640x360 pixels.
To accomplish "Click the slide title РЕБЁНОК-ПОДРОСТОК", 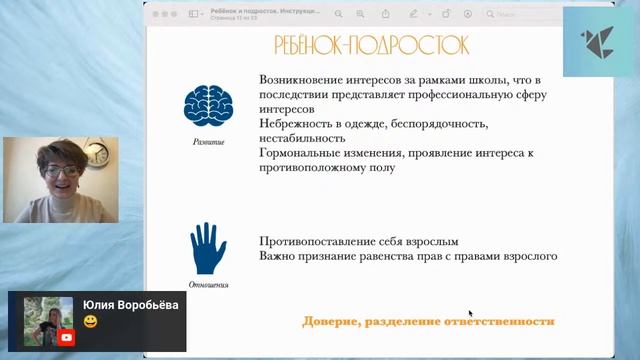I will (x=371, y=45).
